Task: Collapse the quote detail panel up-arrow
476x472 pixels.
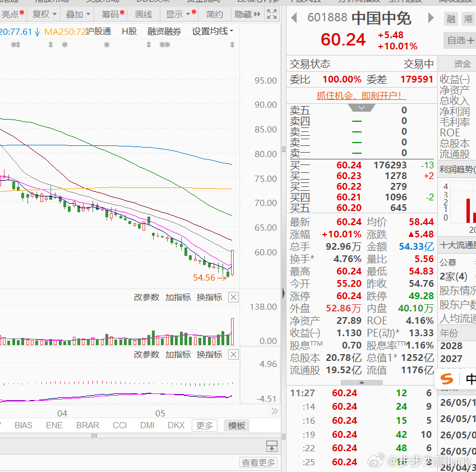Action: [x=362, y=382]
